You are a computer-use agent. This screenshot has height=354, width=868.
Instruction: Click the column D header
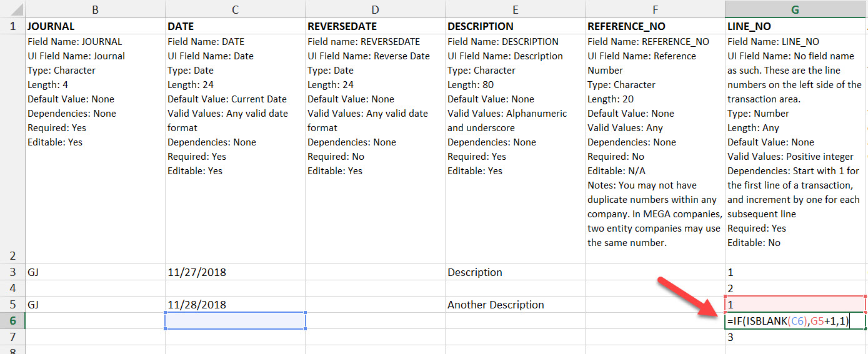(375, 9)
